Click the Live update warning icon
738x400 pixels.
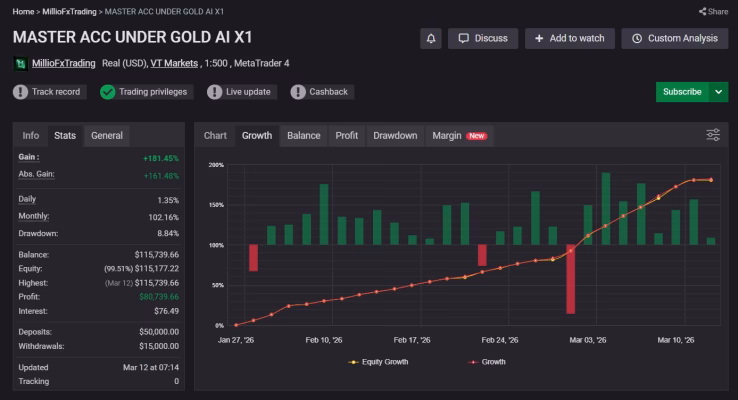(214, 92)
